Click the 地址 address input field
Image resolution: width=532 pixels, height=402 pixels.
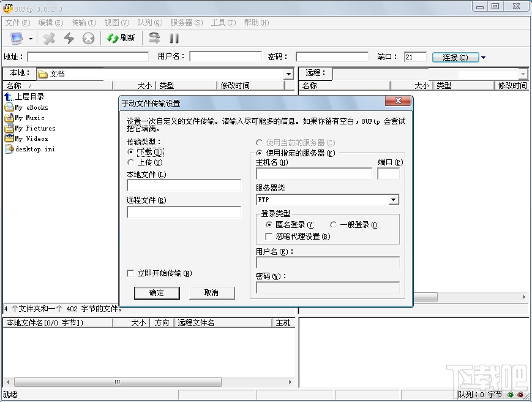point(88,57)
